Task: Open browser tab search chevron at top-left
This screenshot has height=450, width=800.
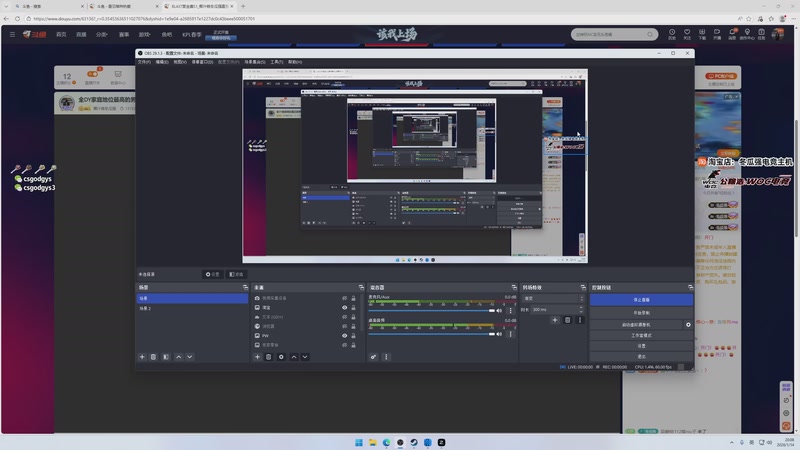Action: click(6, 6)
